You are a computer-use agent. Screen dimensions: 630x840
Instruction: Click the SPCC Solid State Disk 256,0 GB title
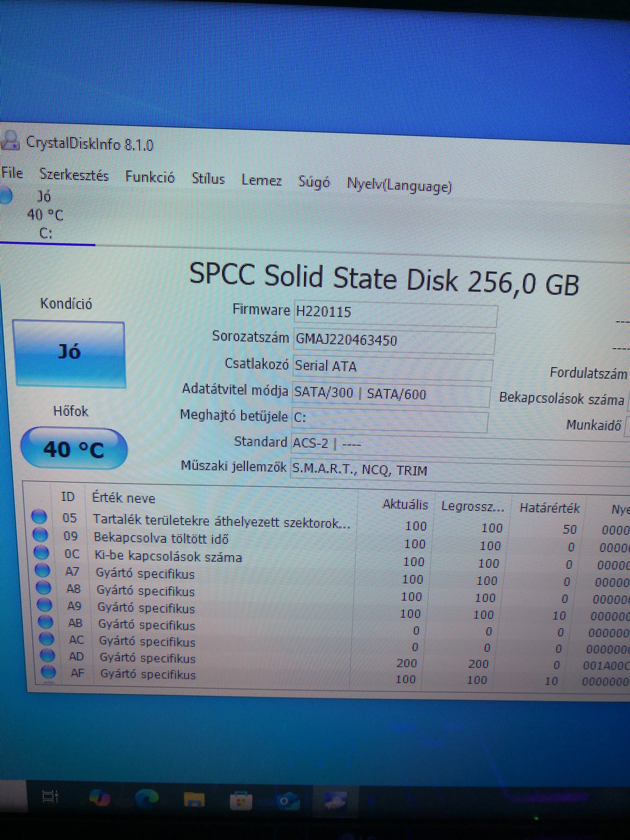384,279
